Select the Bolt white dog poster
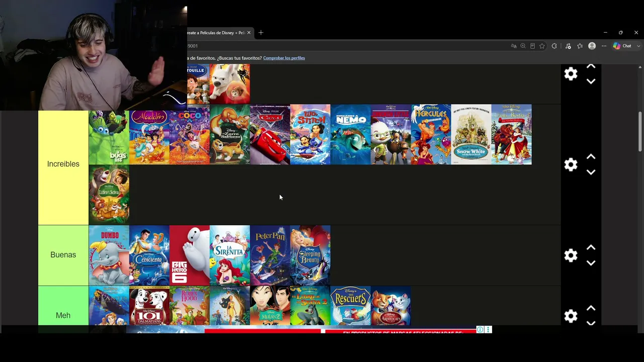This screenshot has height=362, width=644. pyautogui.click(x=229, y=84)
